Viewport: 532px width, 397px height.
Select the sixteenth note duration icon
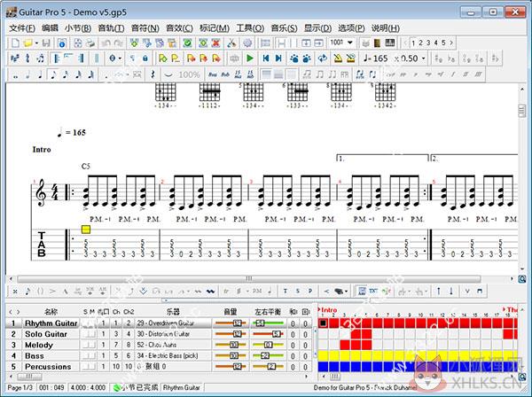pyautogui.click(x=66, y=75)
